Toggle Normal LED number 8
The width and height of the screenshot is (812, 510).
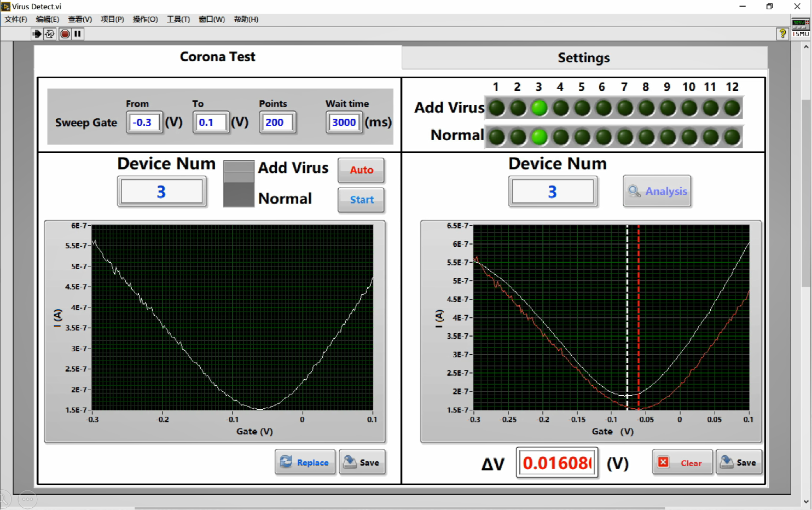click(x=646, y=136)
